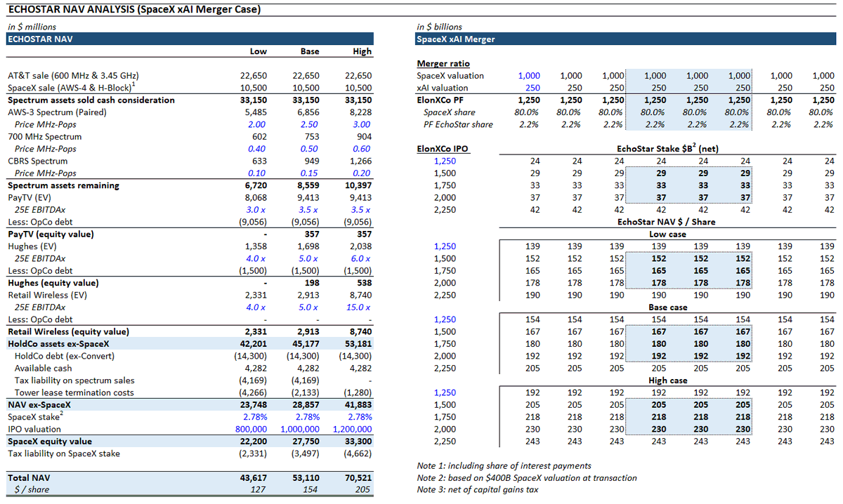
Task: Click the 'Base' column header
Action: (310, 51)
